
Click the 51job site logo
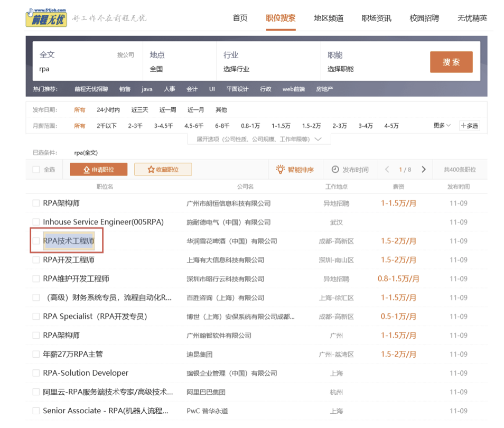click(x=46, y=17)
